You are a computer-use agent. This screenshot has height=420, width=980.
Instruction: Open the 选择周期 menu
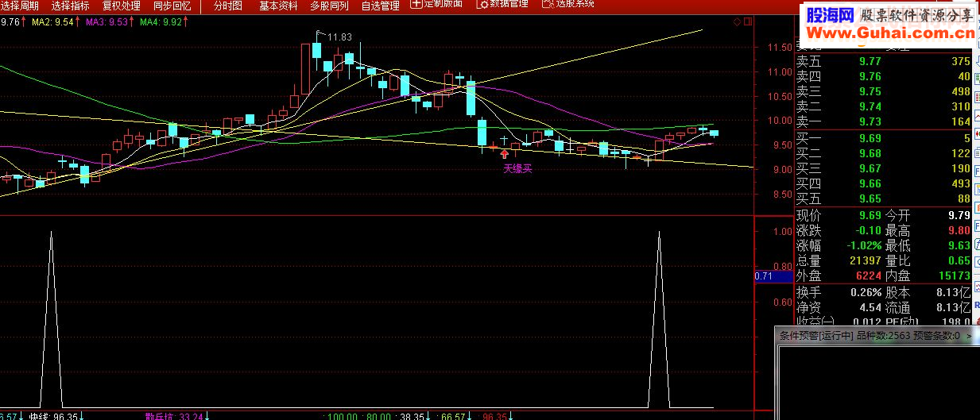coord(20,5)
